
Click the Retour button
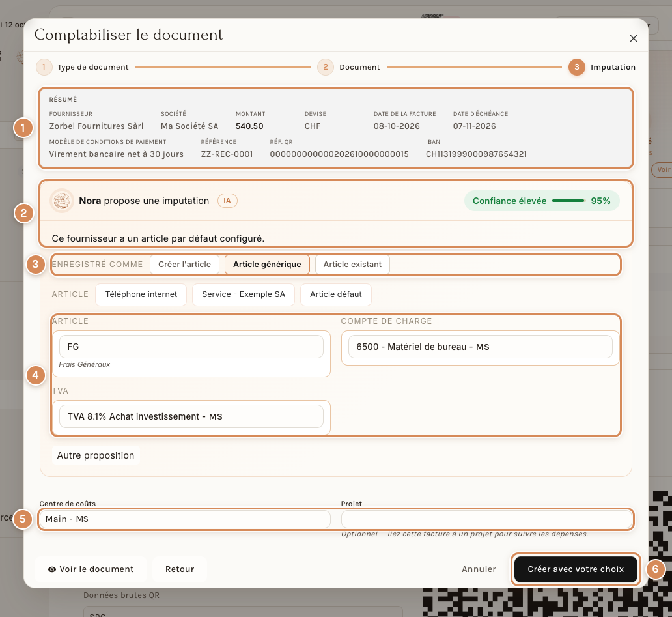point(180,569)
